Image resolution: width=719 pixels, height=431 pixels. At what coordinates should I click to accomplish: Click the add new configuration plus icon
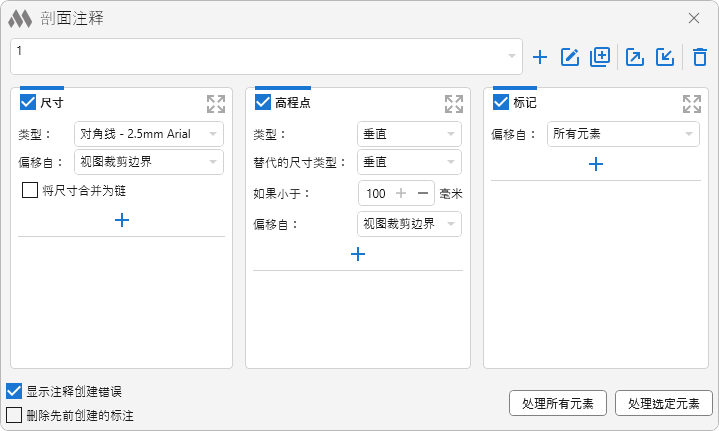tap(540, 57)
